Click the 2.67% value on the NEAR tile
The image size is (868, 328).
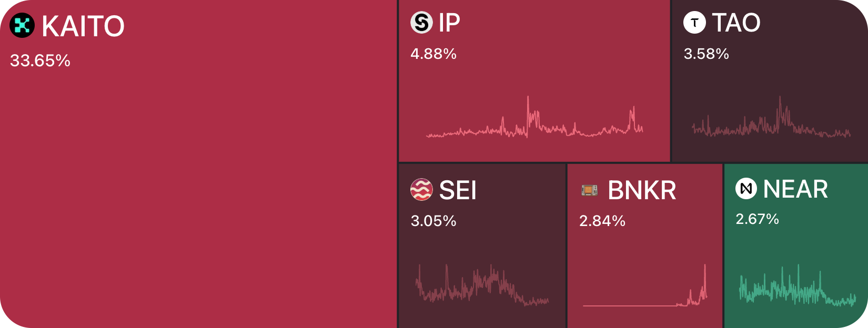[x=757, y=219]
